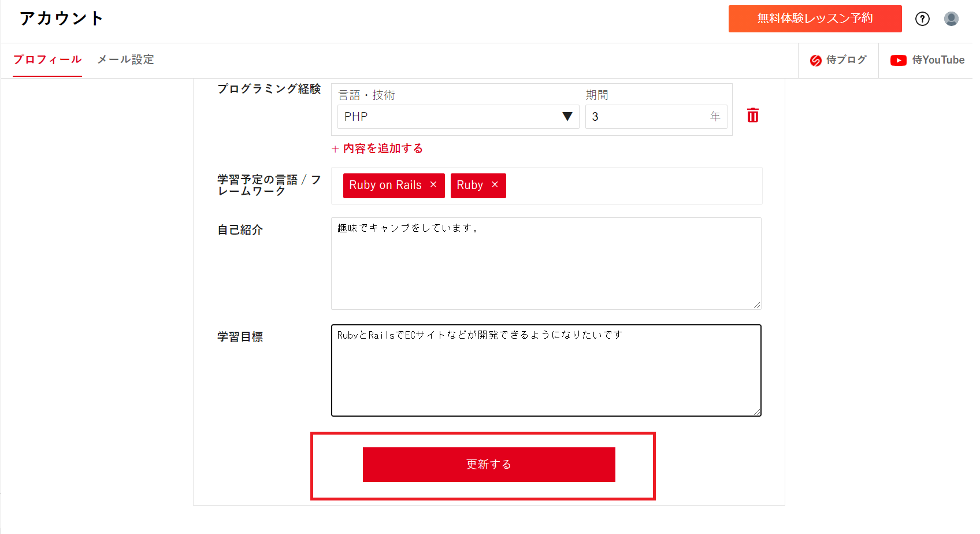Delete the PHP experience row with trash icon
980x534 pixels.
click(x=752, y=116)
